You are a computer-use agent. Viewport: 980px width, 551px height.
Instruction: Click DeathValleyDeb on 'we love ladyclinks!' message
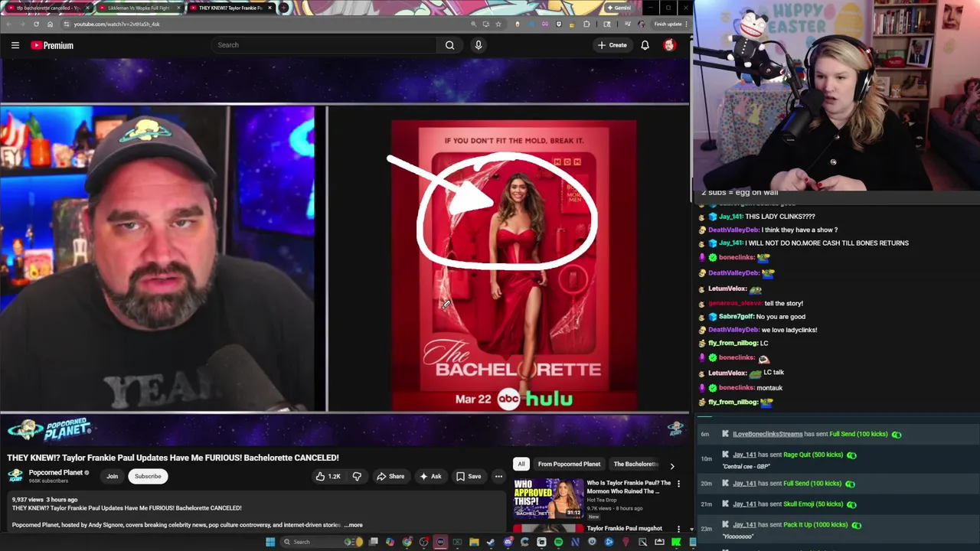coord(733,330)
